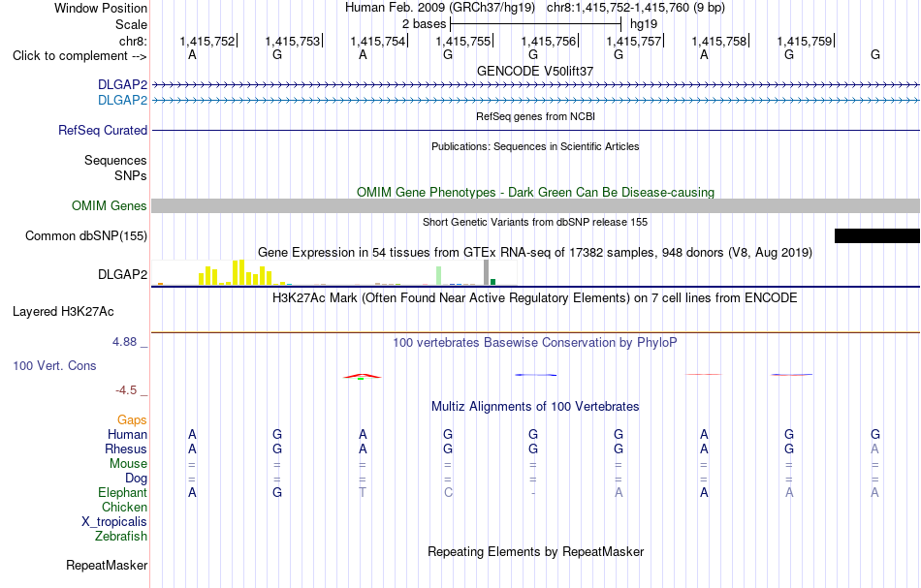Image resolution: width=921 pixels, height=588 pixels.
Task: Select the X_tropicalis species row label
Action: pos(114,522)
